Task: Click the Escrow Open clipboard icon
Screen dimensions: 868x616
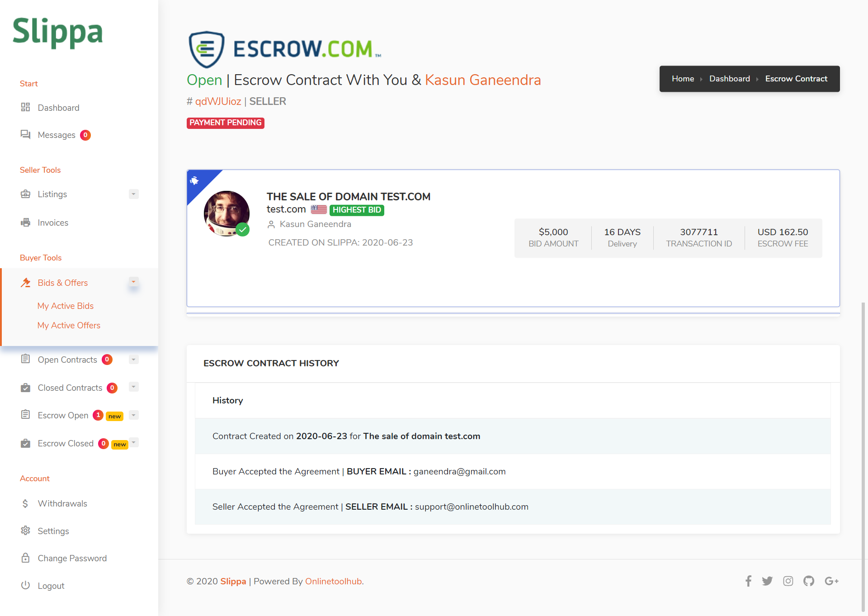Action: coord(25,415)
